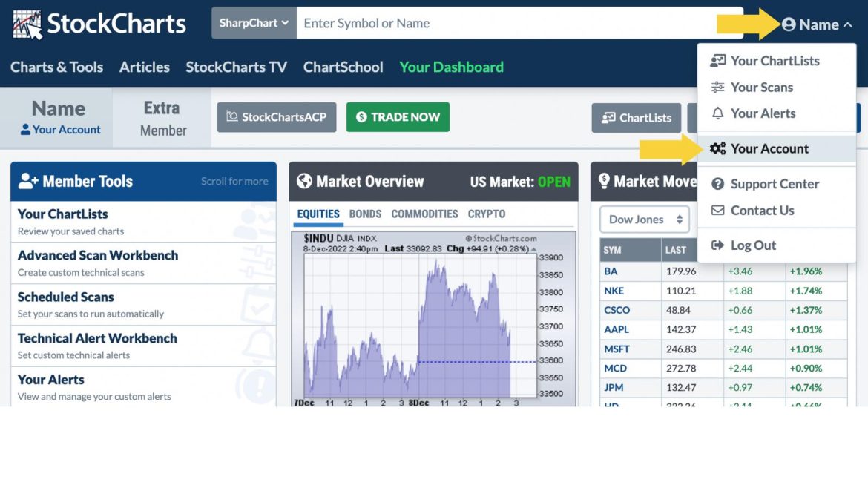Open the Dow Jones index selector
Viewport: 868px width, 488px height.
[x=643, y=219]
